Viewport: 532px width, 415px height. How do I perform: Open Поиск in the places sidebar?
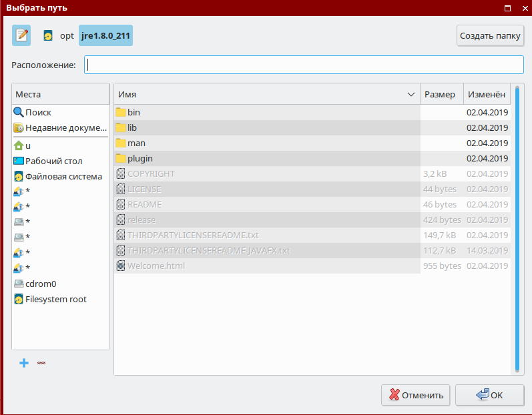click(x=38, y=113)
